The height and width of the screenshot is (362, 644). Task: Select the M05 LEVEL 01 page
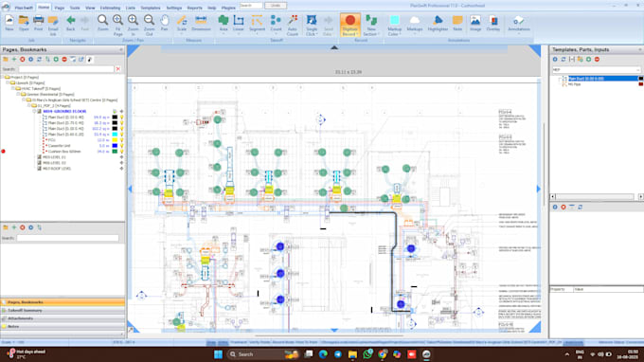coord(54,157)
